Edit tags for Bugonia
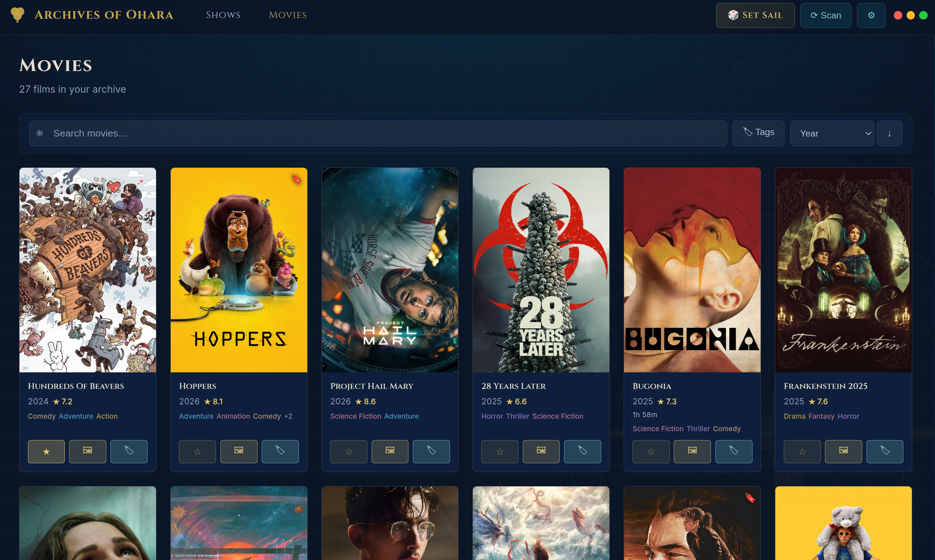Viewport: 935px width, 560px height. click(734, 451)
